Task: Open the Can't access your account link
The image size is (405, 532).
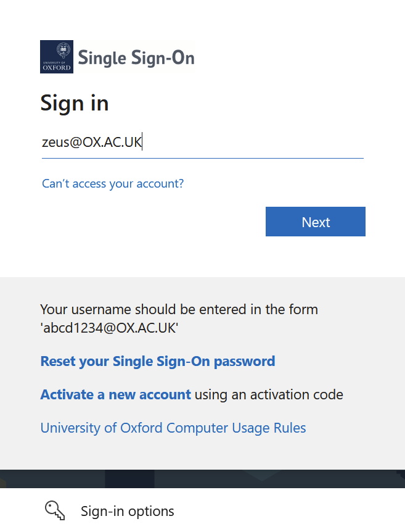Action: (x=113, y=183)
